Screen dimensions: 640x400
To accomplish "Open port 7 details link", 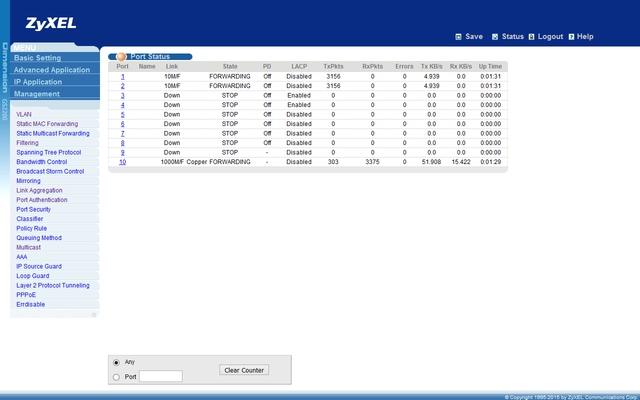I will (x=122, y=133).
